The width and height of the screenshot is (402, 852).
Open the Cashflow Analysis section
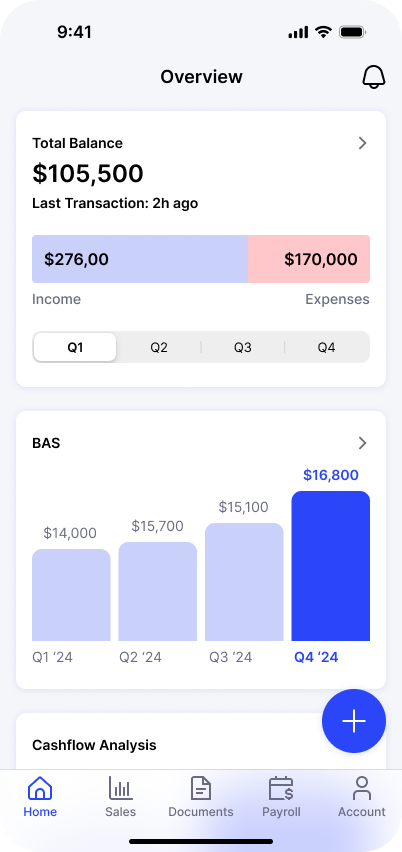94,745
